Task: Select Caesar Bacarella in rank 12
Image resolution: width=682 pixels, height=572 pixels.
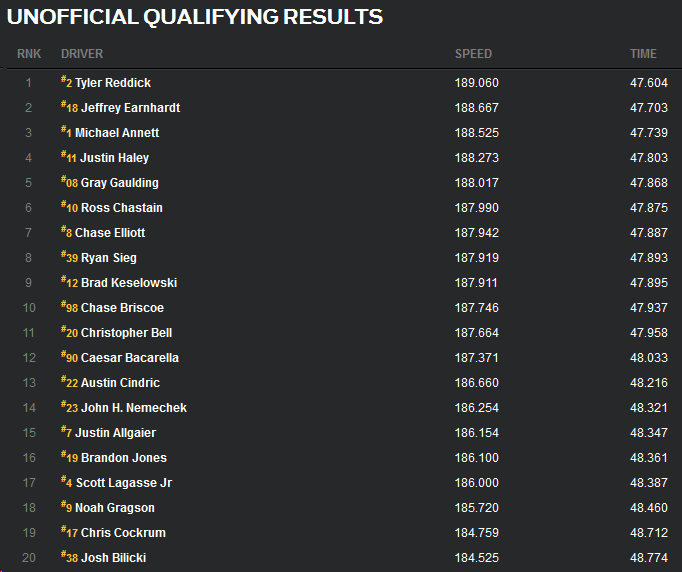Action: click(x=129, y=358)
